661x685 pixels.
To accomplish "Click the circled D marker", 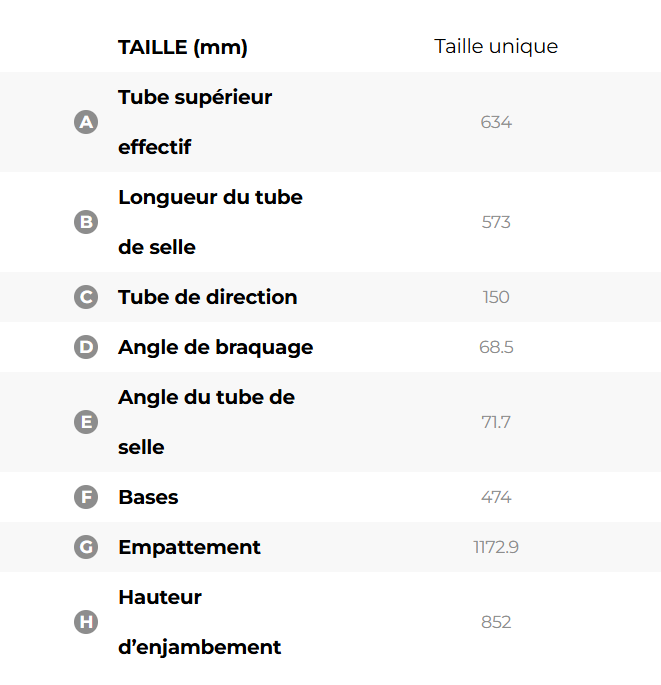I will click(x=86, y=347).
